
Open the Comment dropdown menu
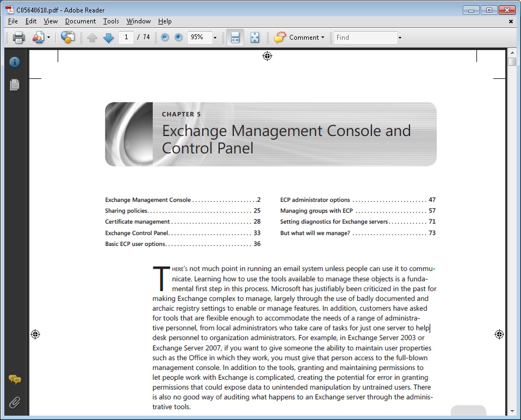(300, 38)
